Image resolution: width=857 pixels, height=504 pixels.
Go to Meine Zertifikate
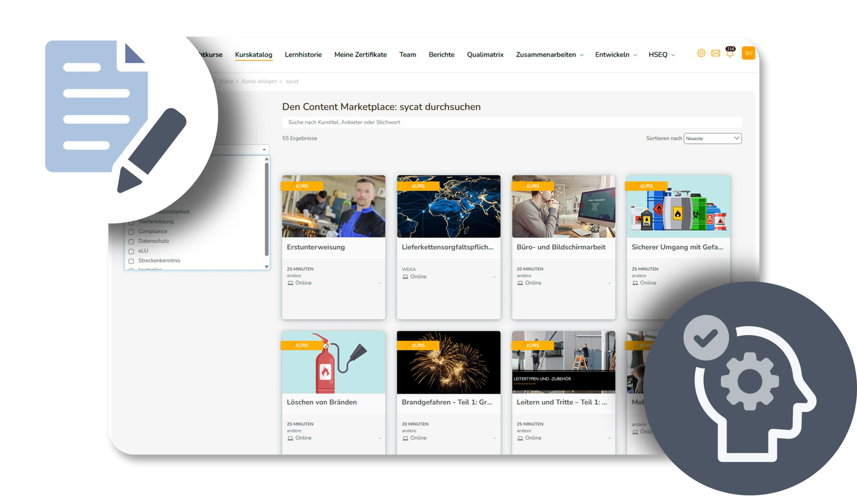coord(360,55)
